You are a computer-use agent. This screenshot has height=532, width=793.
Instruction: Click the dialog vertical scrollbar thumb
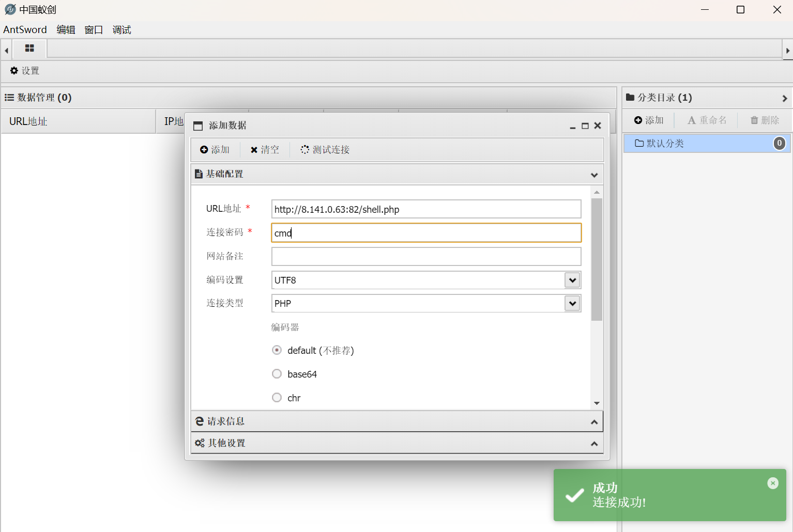pos(597,260)
